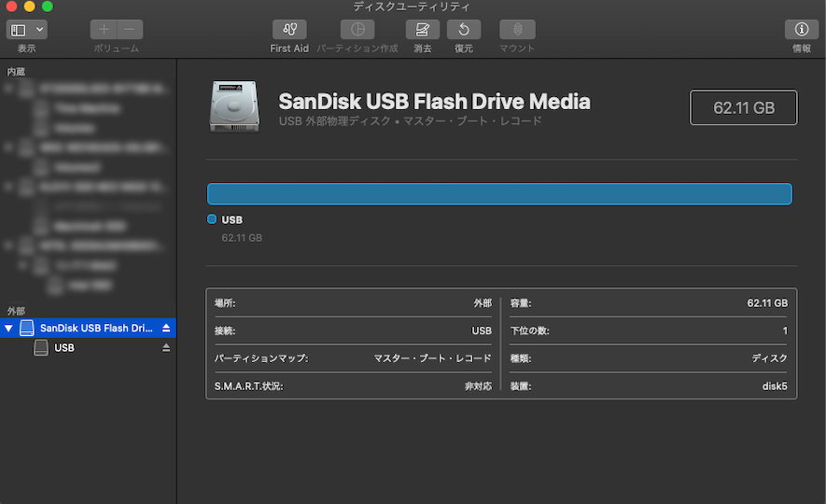The width and height of the screenshot is (826, 504).
Task: Click the Mount (マウント) toolbar icon
Action: (x=517, y=30)
